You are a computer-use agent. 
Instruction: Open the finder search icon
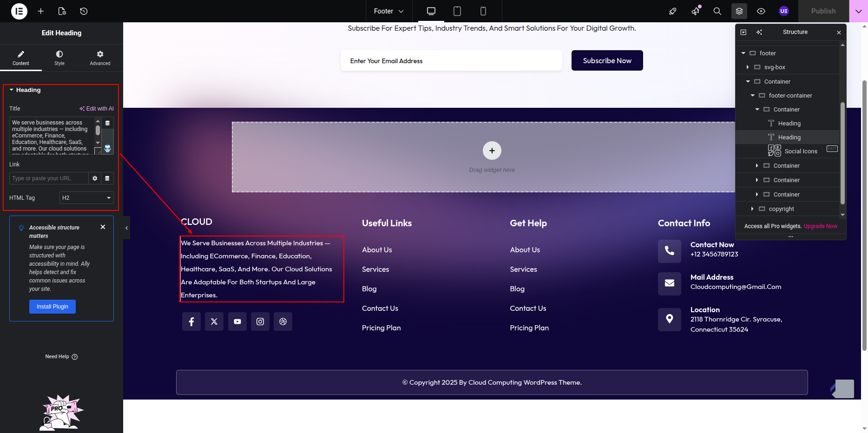(717, 11)
